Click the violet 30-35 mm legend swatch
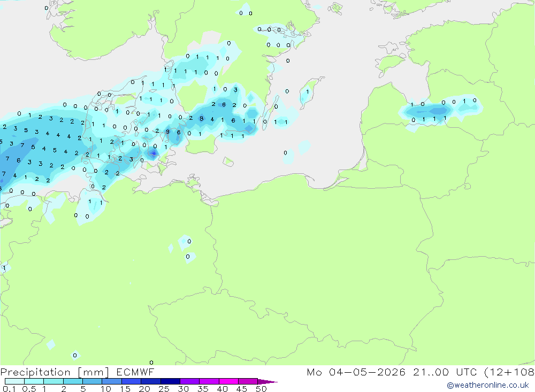This screenshot has width=535, height=392. coord(189,381)
